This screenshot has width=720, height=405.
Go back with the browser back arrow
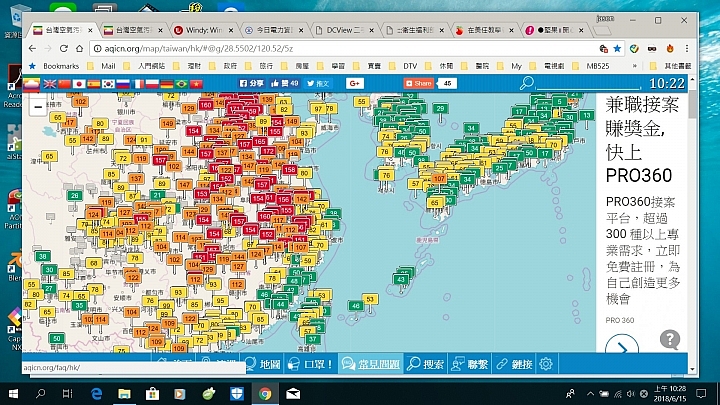(32, 48)
